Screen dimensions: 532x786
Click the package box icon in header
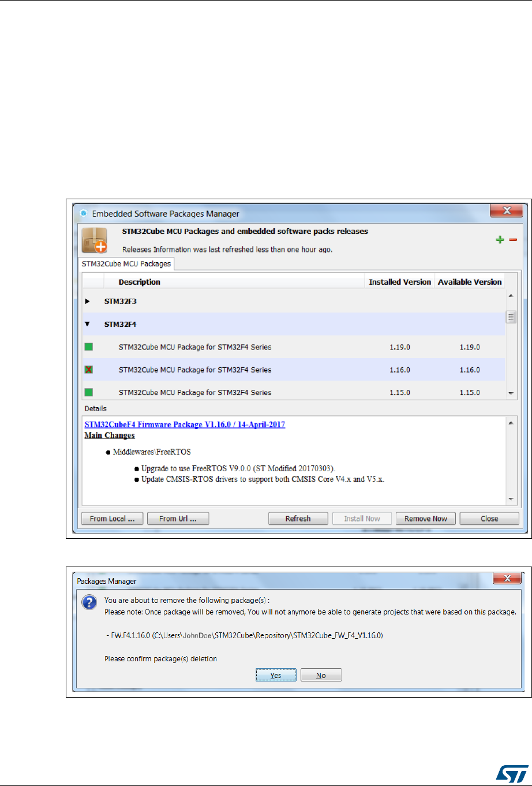pos(95,240)
